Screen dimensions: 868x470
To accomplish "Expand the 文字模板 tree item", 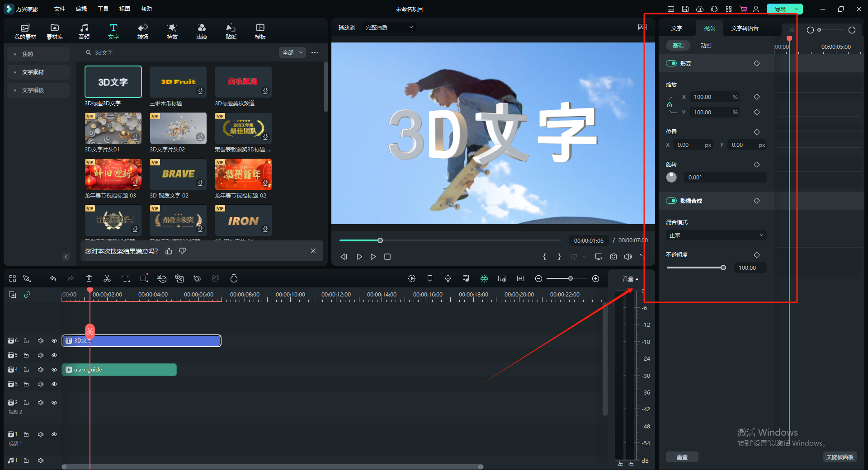I will (x=33, y=90).
